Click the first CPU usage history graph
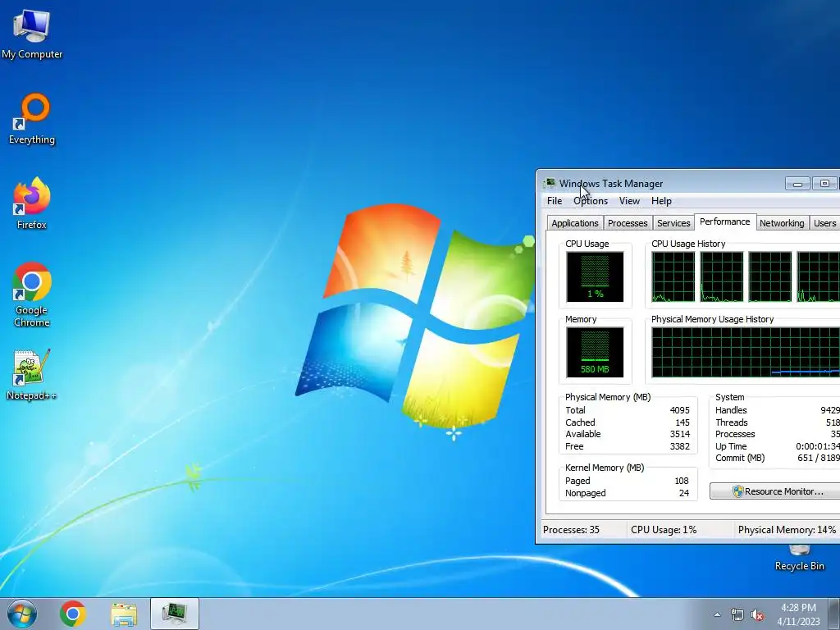840x630 pixels. tap(673, 277)
